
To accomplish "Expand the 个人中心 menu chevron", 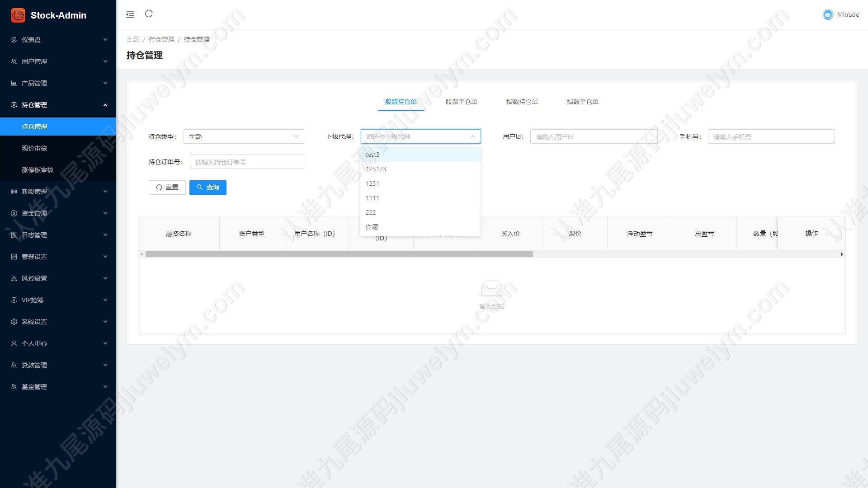I will [105, 343].
